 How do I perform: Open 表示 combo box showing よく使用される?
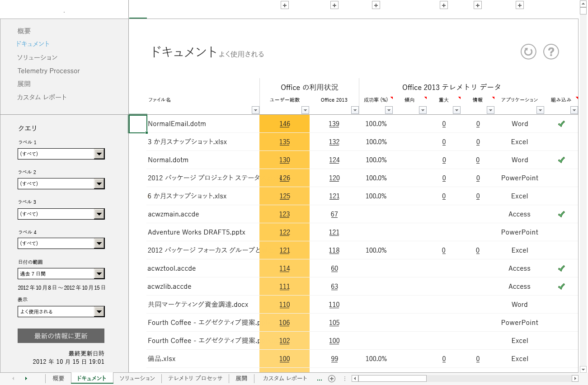coord(61,311)
